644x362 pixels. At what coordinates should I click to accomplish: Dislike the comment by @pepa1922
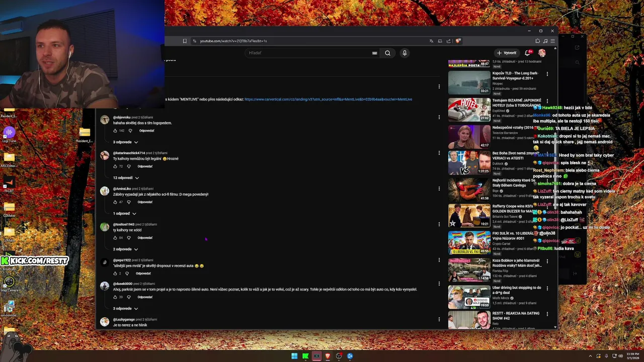(x=127, y=274)
